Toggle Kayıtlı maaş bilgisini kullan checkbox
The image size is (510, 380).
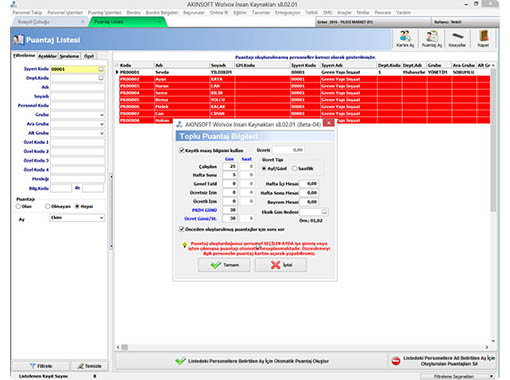tap(182, 150)
